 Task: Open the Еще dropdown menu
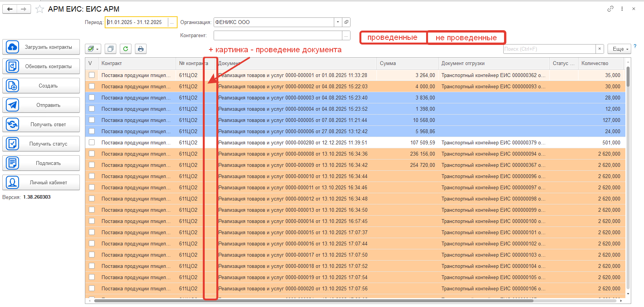pos(619,49)
